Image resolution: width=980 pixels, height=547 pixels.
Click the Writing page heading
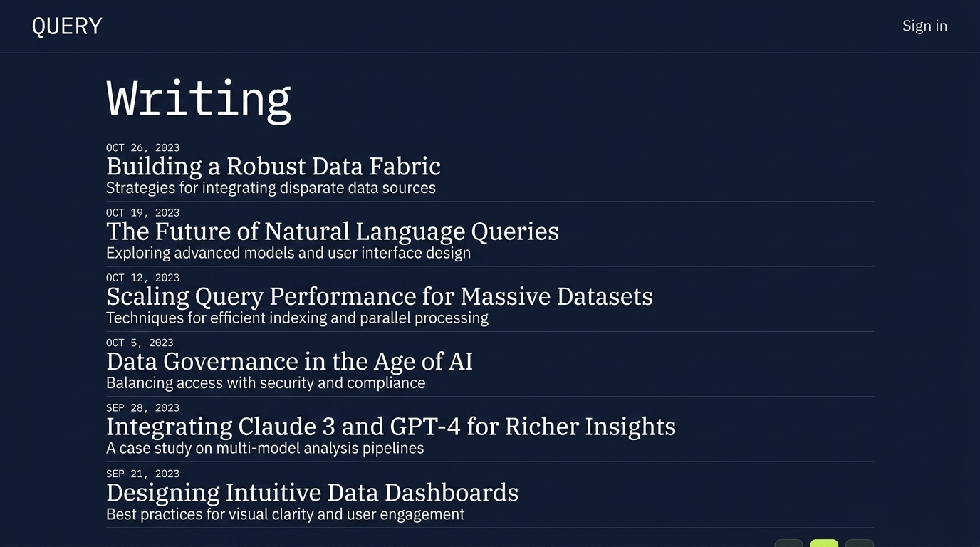(x=199, y=98)
